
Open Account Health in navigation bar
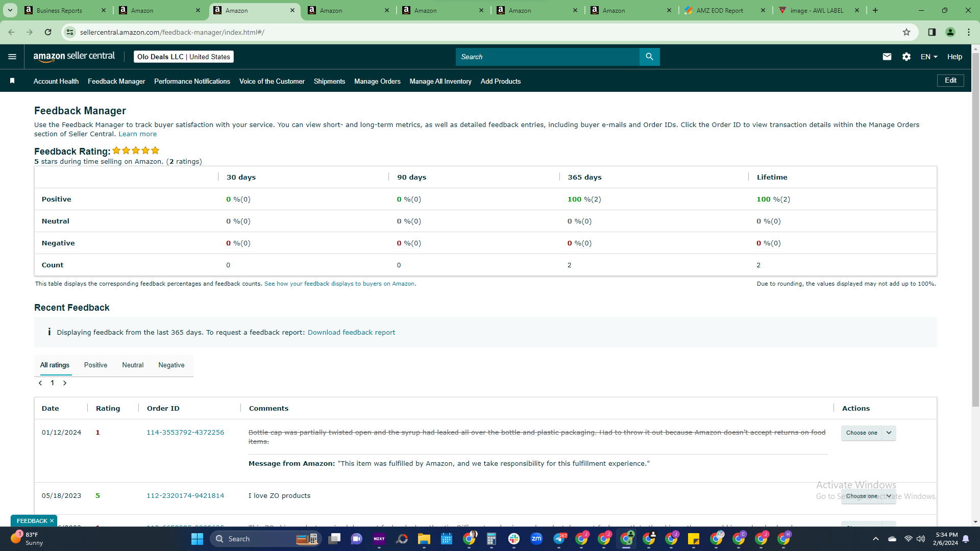56,81
